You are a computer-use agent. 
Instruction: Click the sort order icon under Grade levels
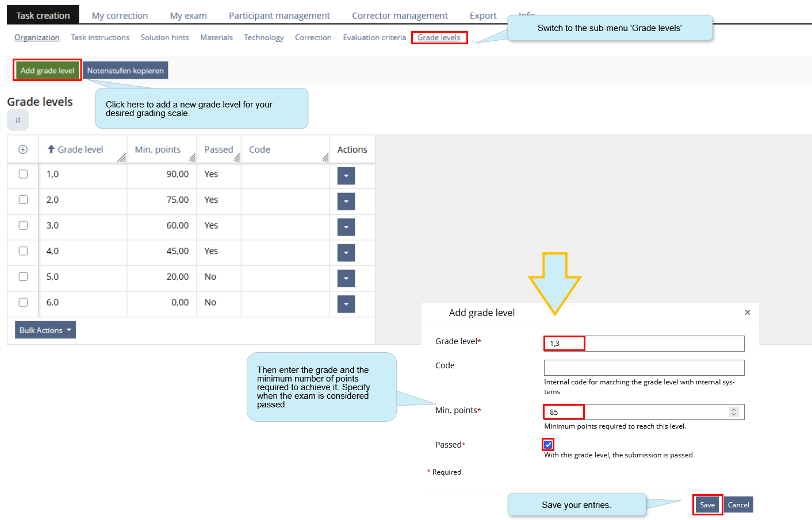(18, 120)
